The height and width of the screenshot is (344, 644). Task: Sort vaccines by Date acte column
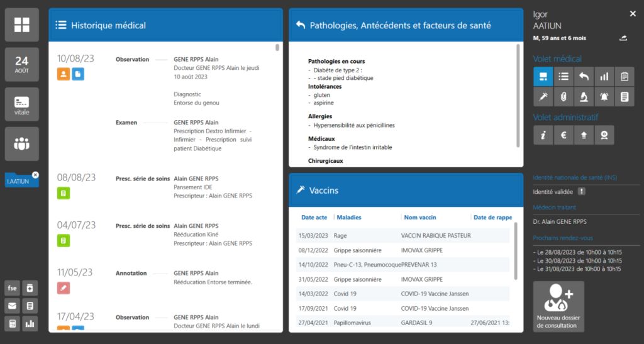(x=314, y=218)
